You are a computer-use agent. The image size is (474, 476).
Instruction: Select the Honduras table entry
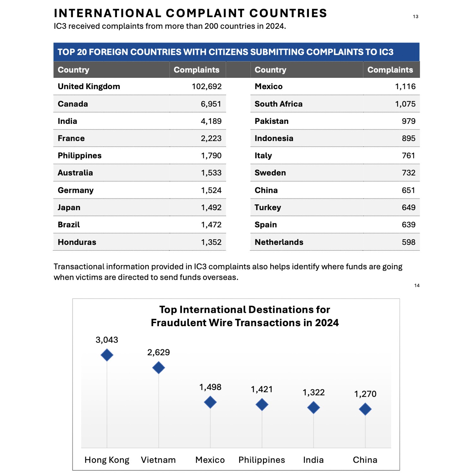click(x=140, y=242)
